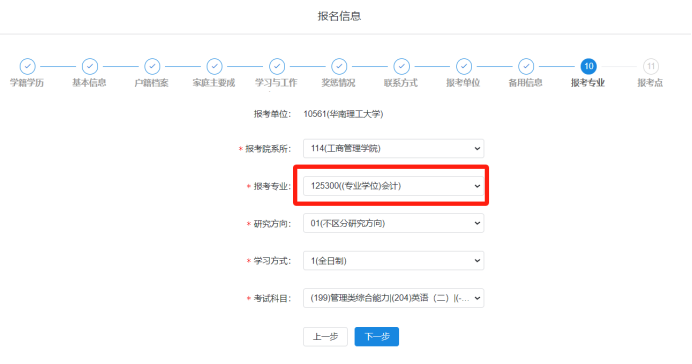Image resolution: width=692 pixels, height=364 pixels.
Task: Open the 学习方式 dropdown showing 全日制
Action: [x=393, y=261]
